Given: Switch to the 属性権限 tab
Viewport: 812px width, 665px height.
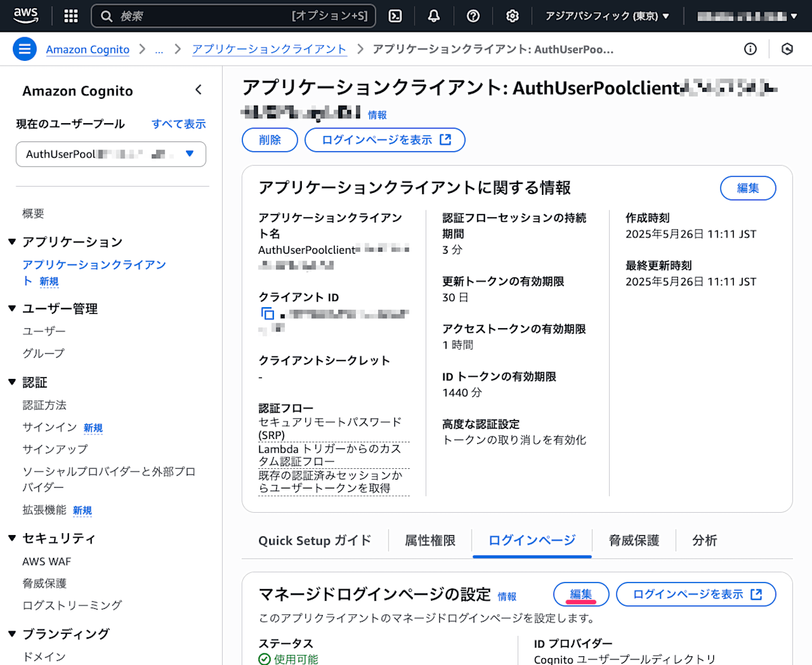Looking at the screenshot, I should (430, 541).
